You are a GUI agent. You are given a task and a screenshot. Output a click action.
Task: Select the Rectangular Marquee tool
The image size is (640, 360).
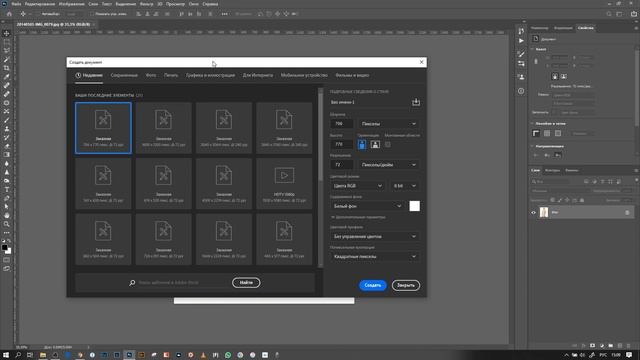coord(7,42)
